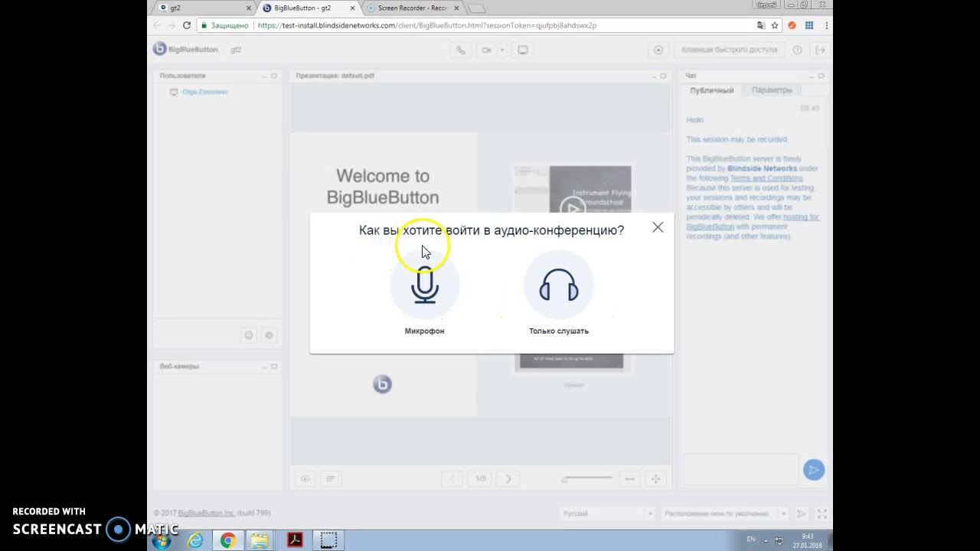Image resolution: width=980 pixels, height=551 pixels.
Task: Click the phone audio icon in top toolbar
Action: coord(461,50)
